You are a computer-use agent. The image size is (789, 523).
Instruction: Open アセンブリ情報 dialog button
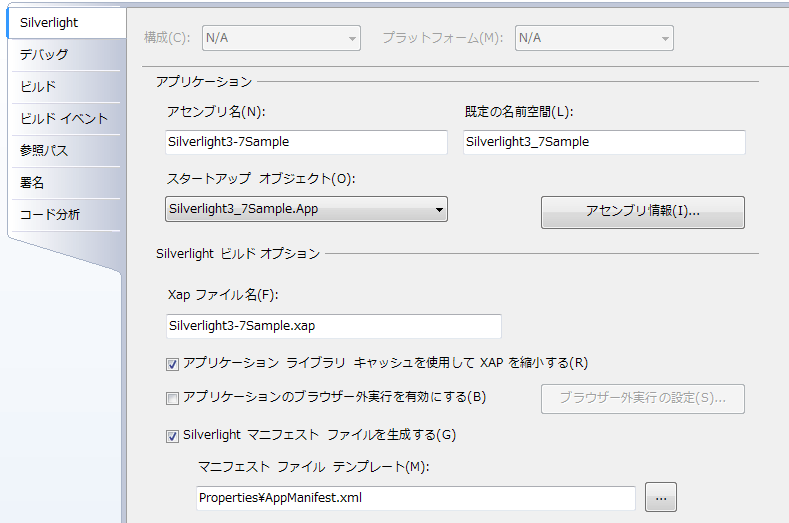click(x=643, y=212)
